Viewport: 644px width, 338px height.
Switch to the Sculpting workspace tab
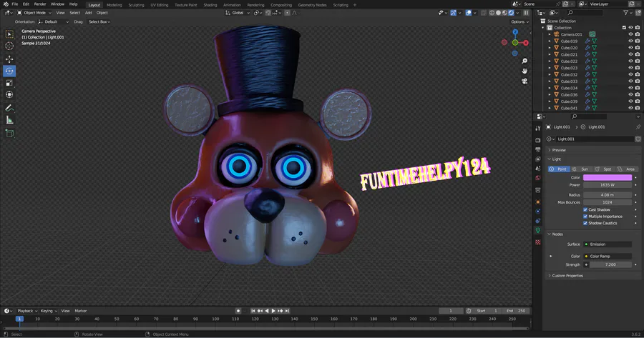[137, 5]
